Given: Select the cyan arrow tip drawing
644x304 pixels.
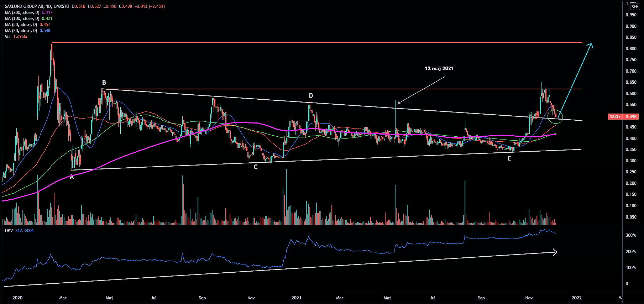Looking at the screenshot, I should point(591,45).
